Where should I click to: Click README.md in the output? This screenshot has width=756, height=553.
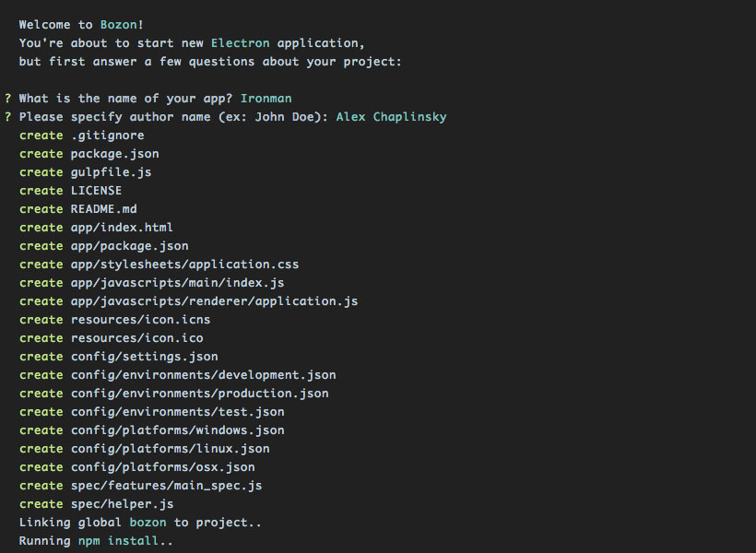(x=103, y=209)
